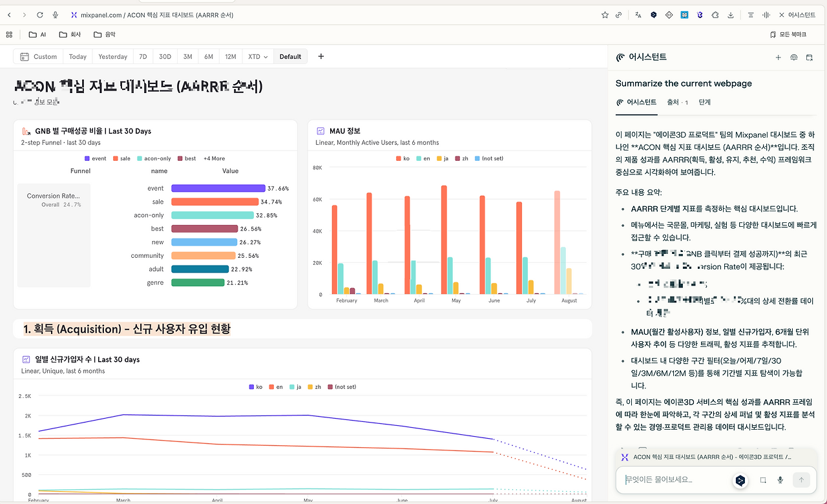Select the 3M date range
Image resolution: width=827 pixels, height=504 pixels.
[x=187, y=57]
